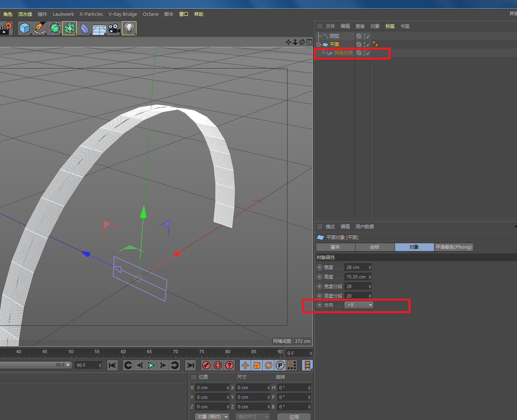
Task: Add a Light object
Action: point(129,28)
